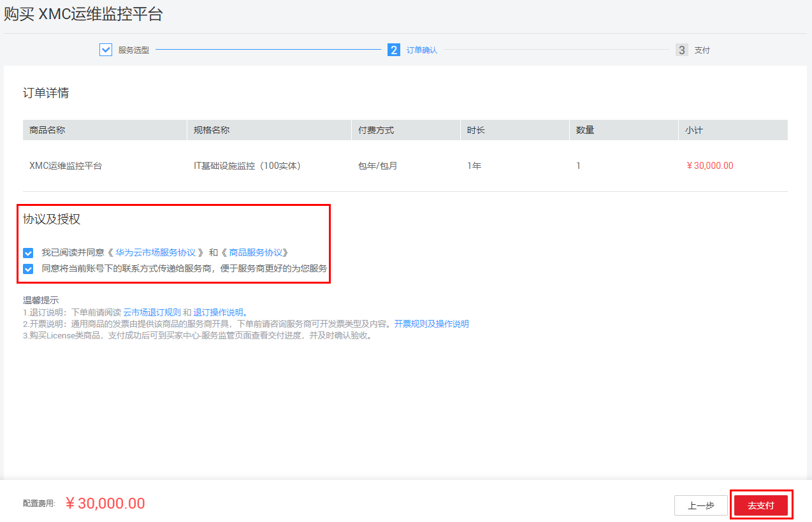Click the step 3 number icon
This screenshot has width=812, height=522.
682,50
